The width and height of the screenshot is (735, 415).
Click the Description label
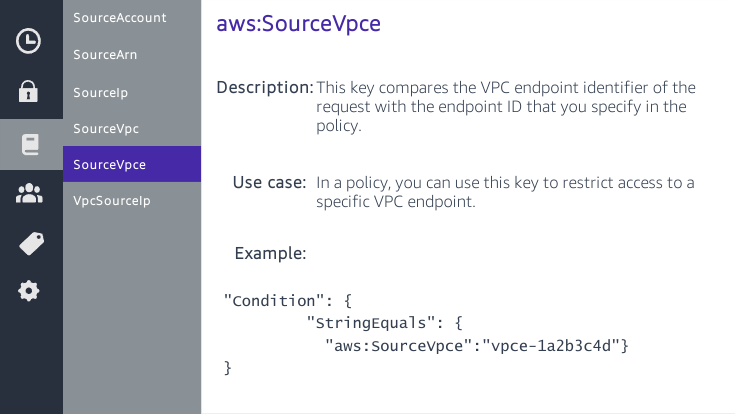pos(265,88)
